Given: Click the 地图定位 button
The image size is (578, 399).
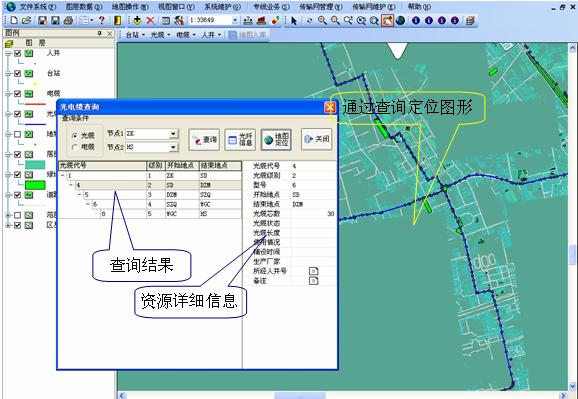Looking at the screenshot, I should [276, 139].
